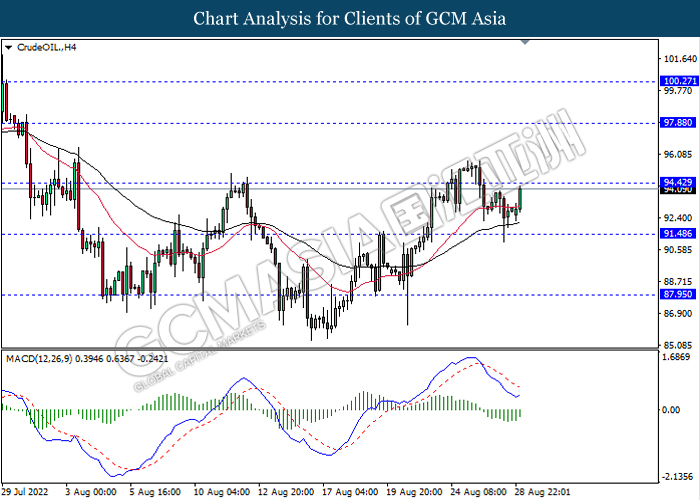Screen dimensions: 700x500
Task: Click the 96.085 price axis value
Action: 678,154
